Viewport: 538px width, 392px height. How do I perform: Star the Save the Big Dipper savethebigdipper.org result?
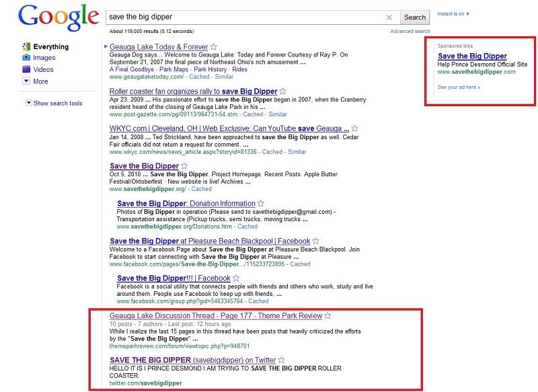pyautogui.click(x=184, y=166)
